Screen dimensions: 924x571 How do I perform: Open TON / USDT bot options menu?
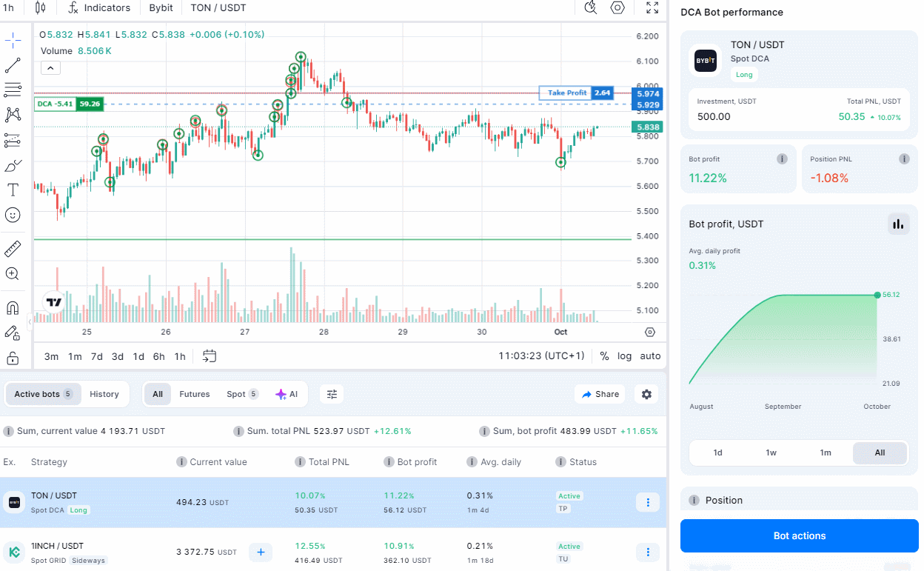click(x=647, y=503)
